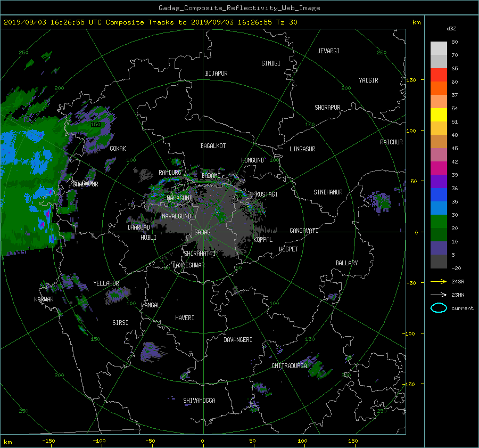
Task: Click the NARAGUND city label
Action: 180,198
